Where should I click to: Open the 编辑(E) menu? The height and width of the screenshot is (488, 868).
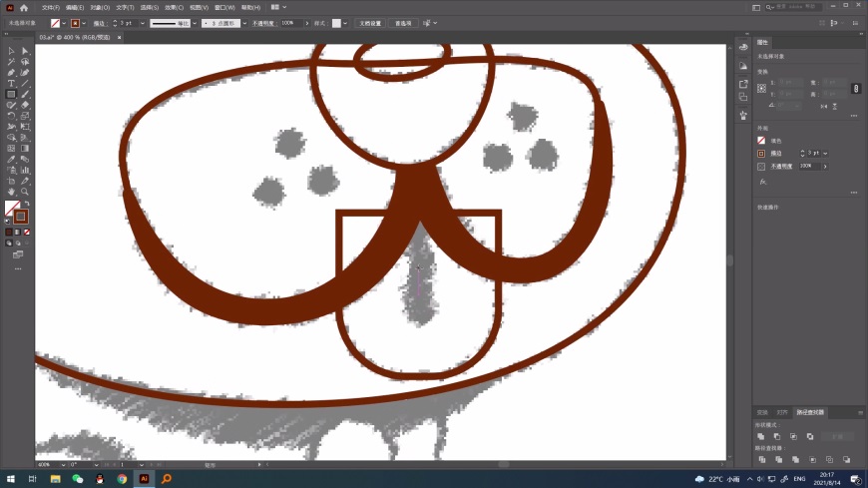[75, 8]
